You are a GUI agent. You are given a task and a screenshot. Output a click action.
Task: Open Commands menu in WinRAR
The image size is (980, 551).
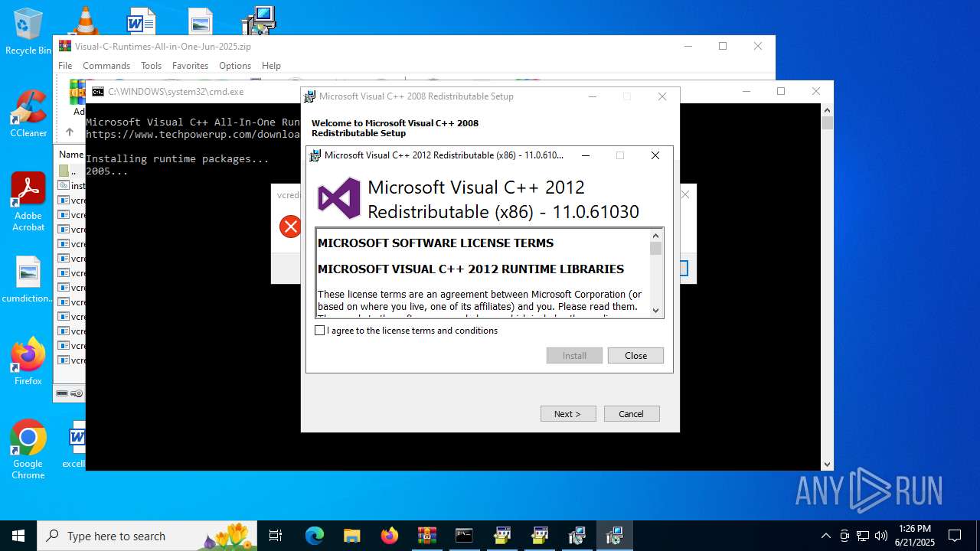pyautogui.click(x=106, y=66)
